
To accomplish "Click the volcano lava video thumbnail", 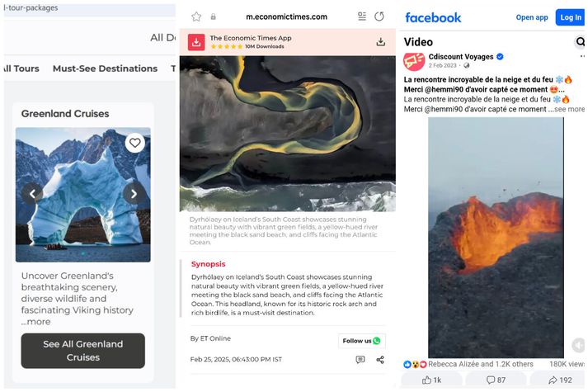I will coord(496,238).
